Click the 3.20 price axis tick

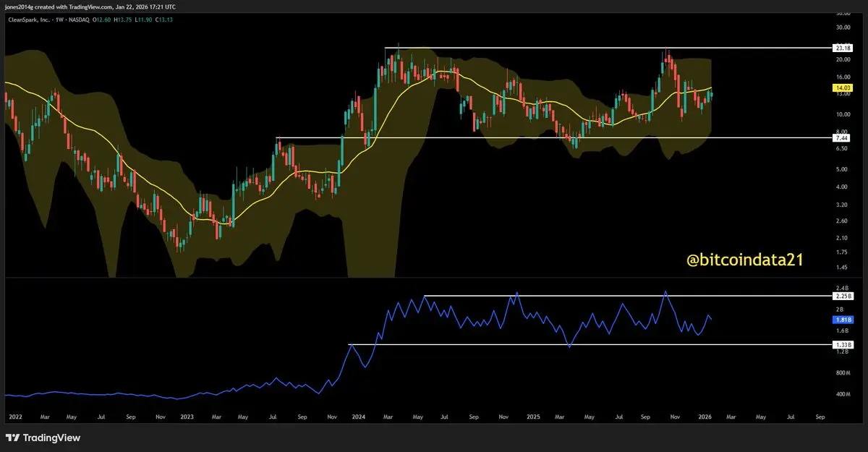pos(841,204)
